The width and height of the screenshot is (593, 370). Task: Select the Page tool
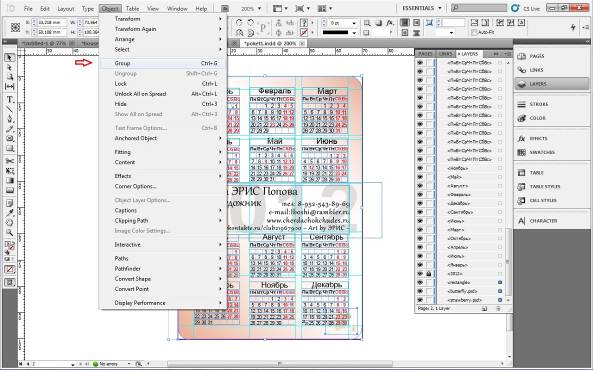click(9, 77)
